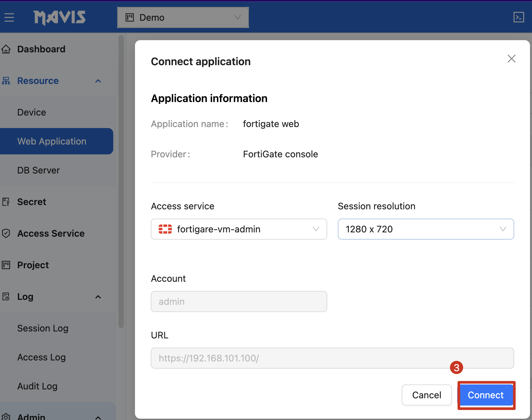The width and height of the screenshot is (532, 420).
Task: Click the URL input field
Action: 332,358
